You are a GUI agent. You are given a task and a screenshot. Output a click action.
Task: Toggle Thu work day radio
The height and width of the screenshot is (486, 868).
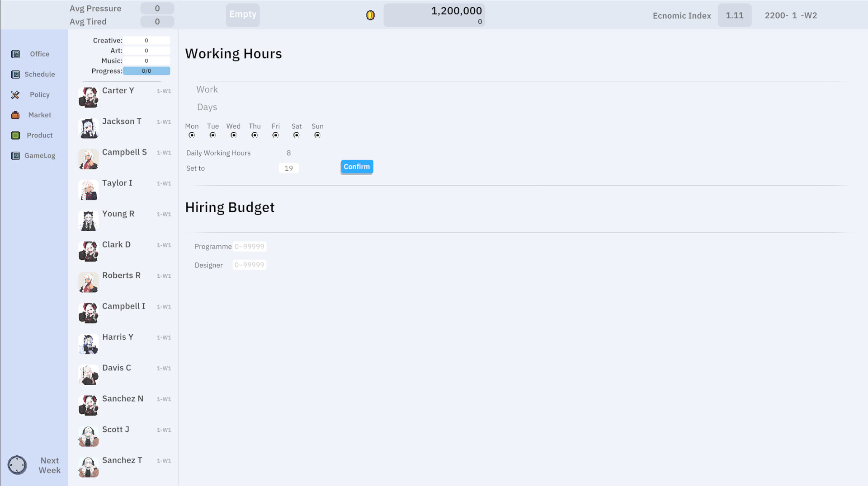point(255,135)
